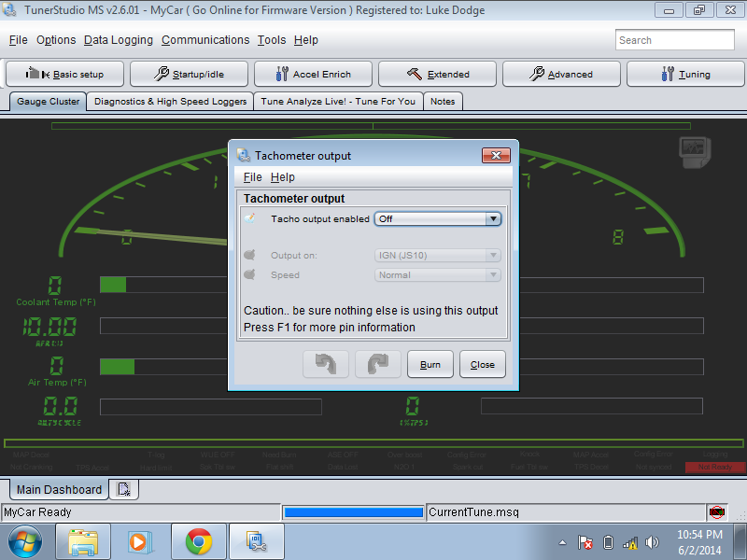Open the Advanced toolbar menu
Image resolution: width=747 pixels, height=560 pixels.
pyautogui.click(x=561, y=74)
